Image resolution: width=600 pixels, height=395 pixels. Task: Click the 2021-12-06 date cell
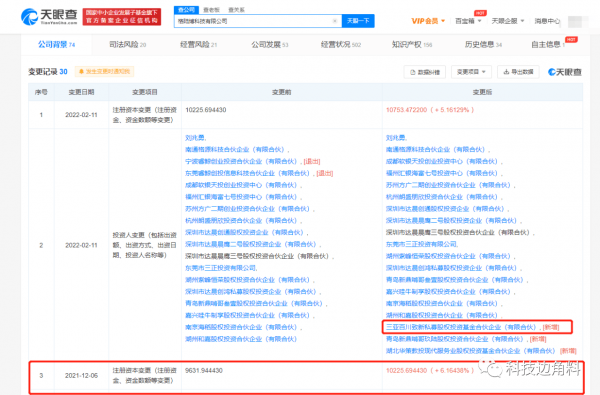point(81,375)
